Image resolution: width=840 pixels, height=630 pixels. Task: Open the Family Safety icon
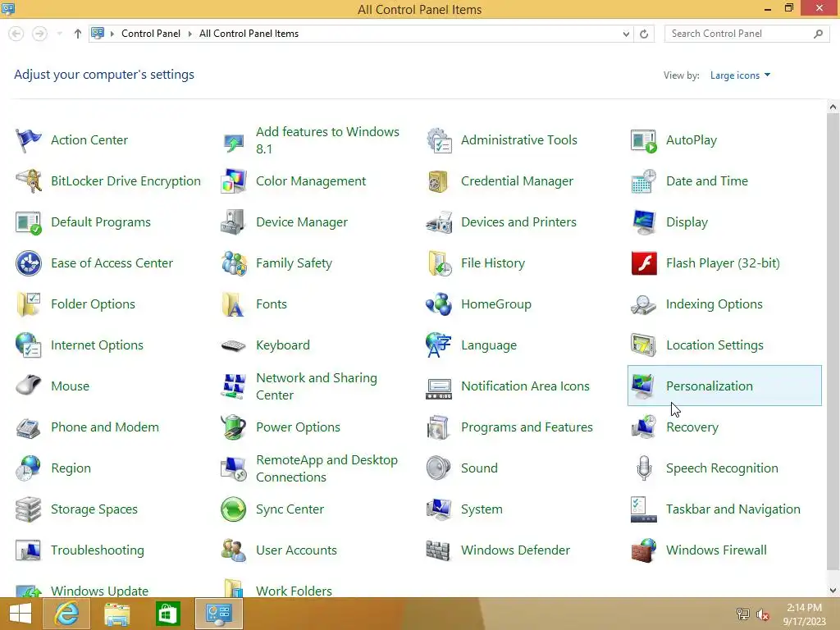coord(234,263)
